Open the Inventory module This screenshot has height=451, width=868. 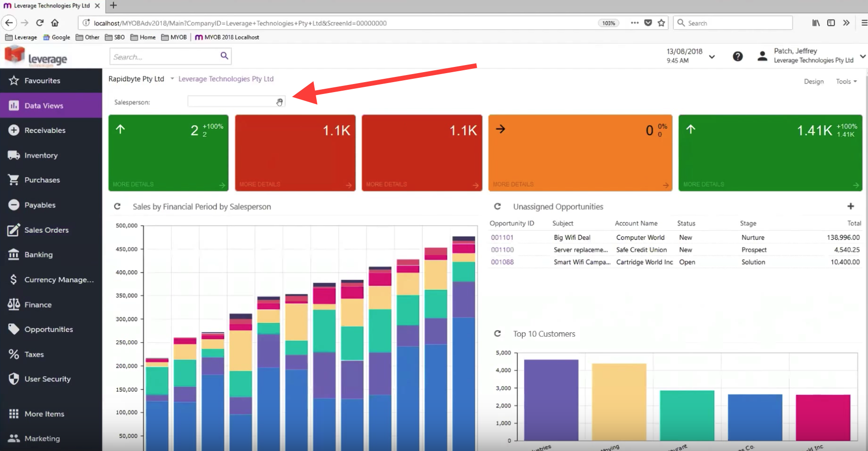41,155
